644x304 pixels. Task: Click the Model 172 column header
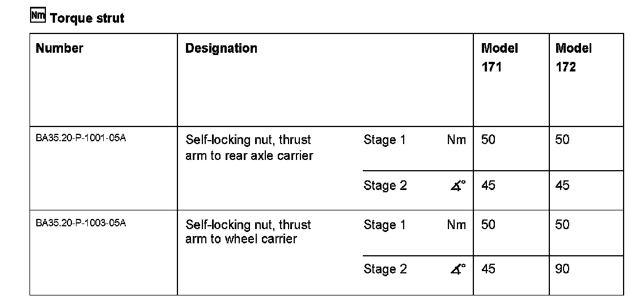pyautogui.click(x=574, y=57)
